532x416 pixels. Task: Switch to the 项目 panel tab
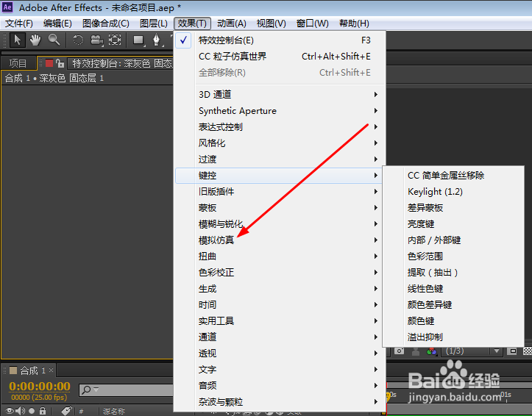click(18, 63)
